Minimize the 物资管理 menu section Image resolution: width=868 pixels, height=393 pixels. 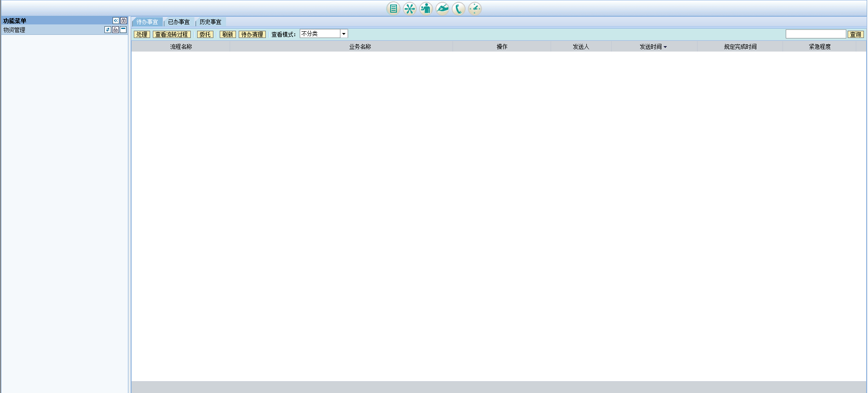[123, 30]
